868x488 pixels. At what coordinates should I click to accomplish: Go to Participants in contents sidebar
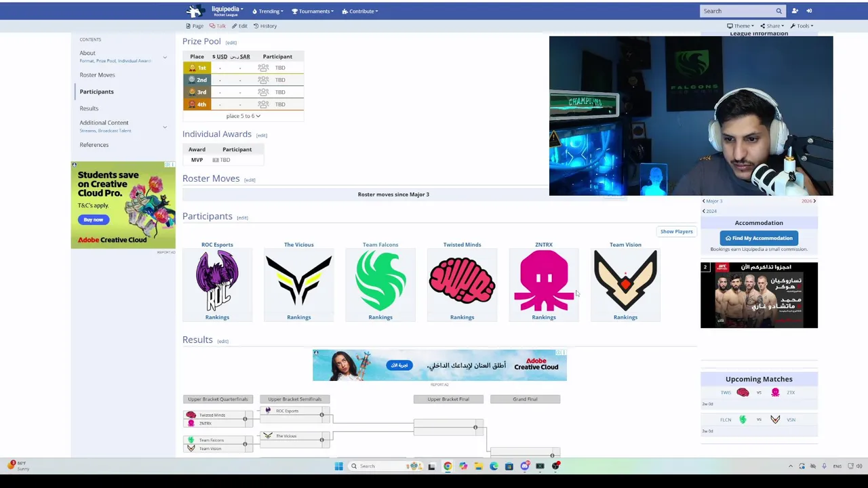click(96, 91)
